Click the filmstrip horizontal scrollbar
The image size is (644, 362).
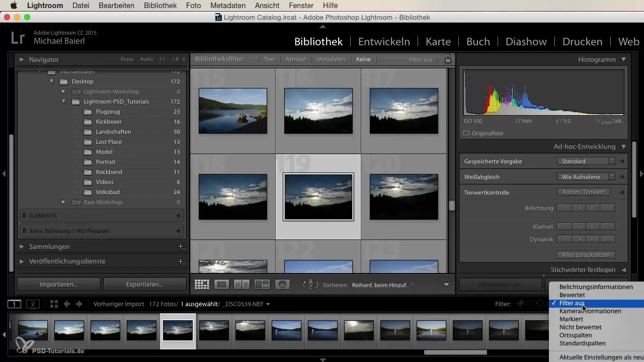tap(455, 352)
